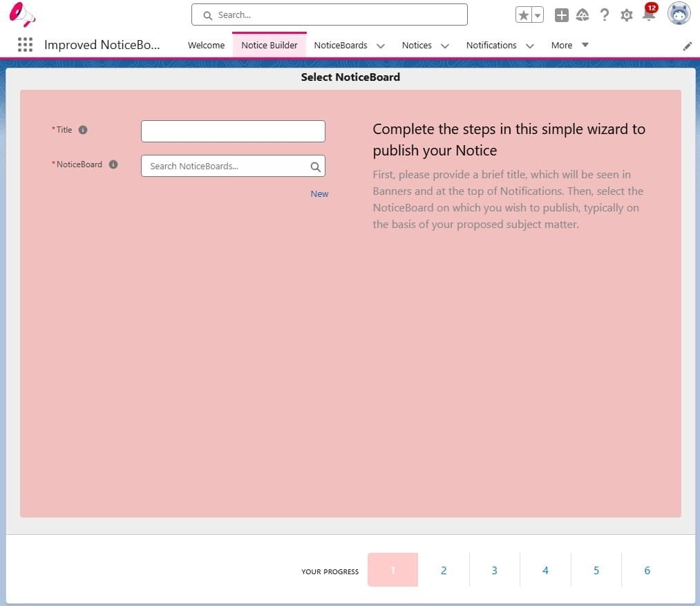Image resolution: width=700 pixels, height=606 pixels.
Task: Select progress step 1
Action: point(392,570)
